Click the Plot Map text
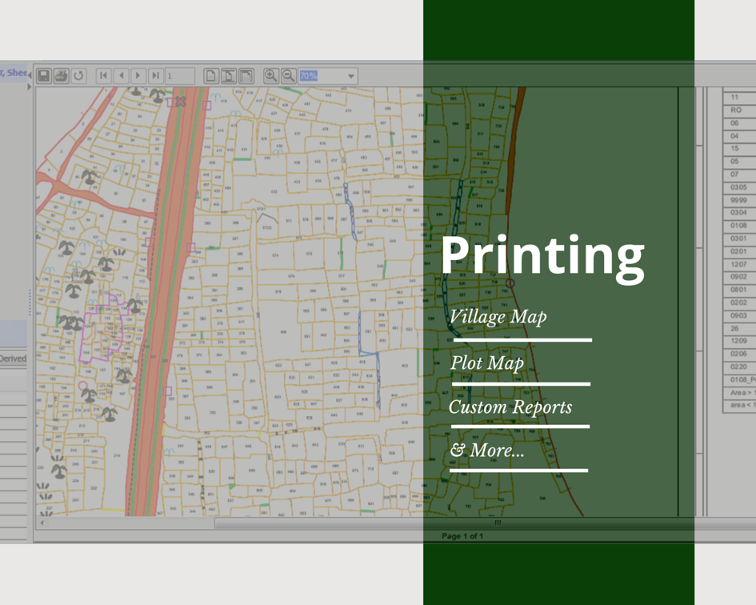Image resolution: width=756 pixels, height=605 pixels. tap(487, 363)
